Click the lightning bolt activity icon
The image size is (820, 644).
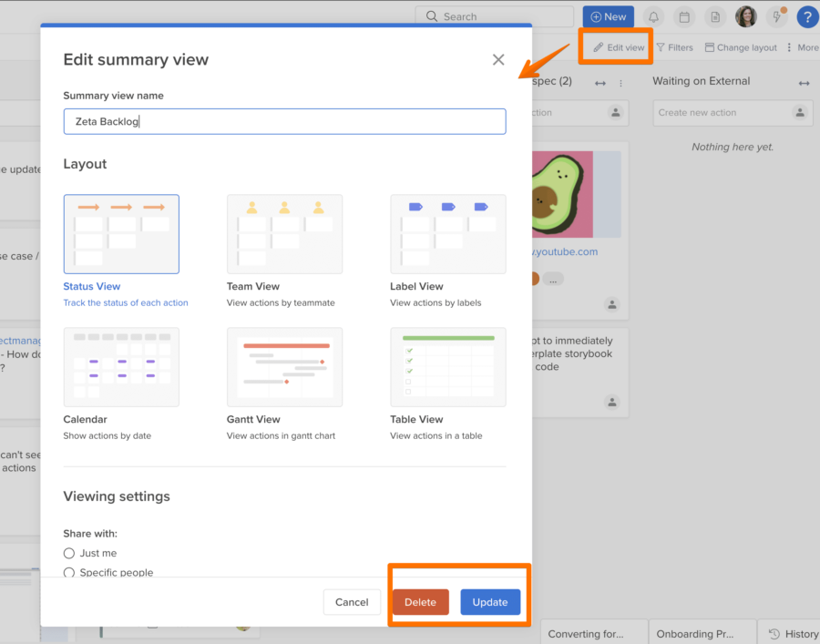[776, 16]
